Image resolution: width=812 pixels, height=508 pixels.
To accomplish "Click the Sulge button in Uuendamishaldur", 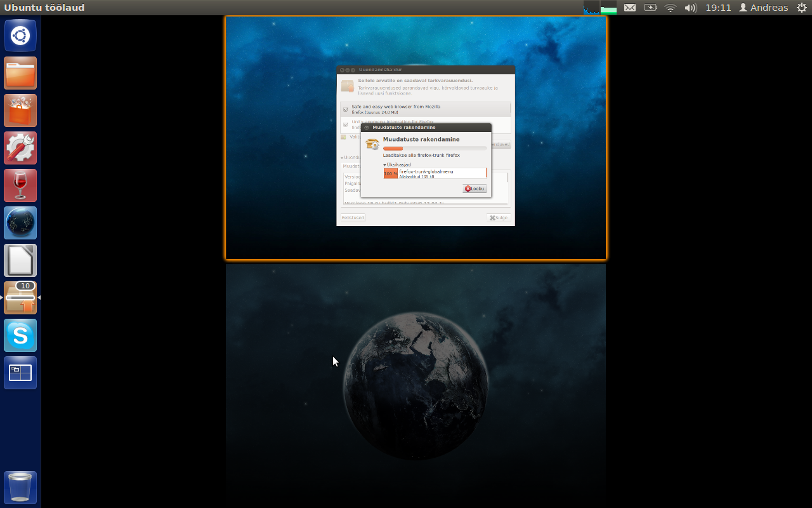I will [x=499, y=217].
